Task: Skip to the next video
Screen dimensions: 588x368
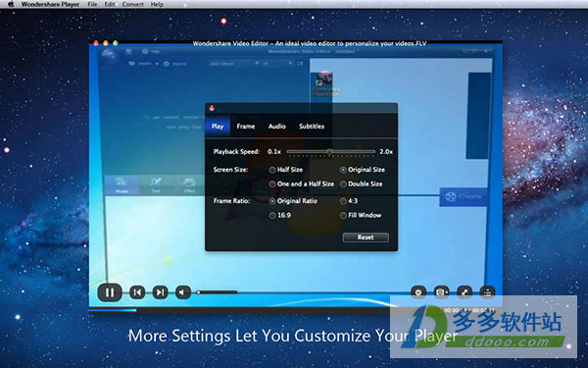Action: pos(160,292)
